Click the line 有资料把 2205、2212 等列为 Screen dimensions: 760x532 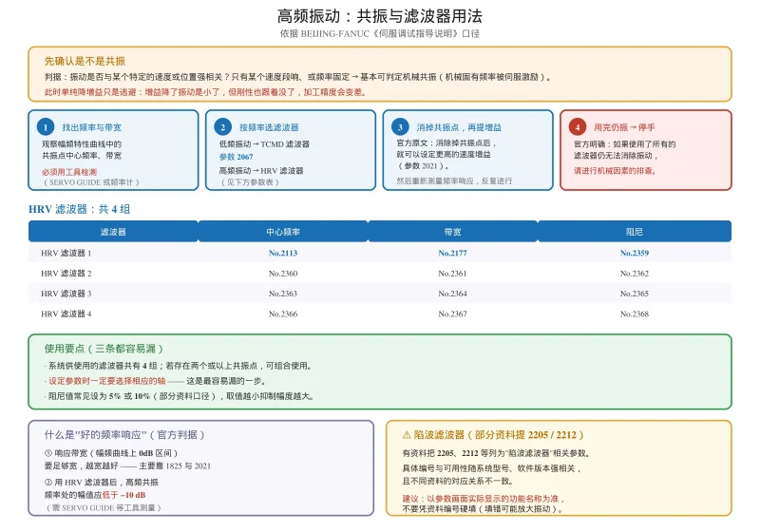(x=496, y=453)
